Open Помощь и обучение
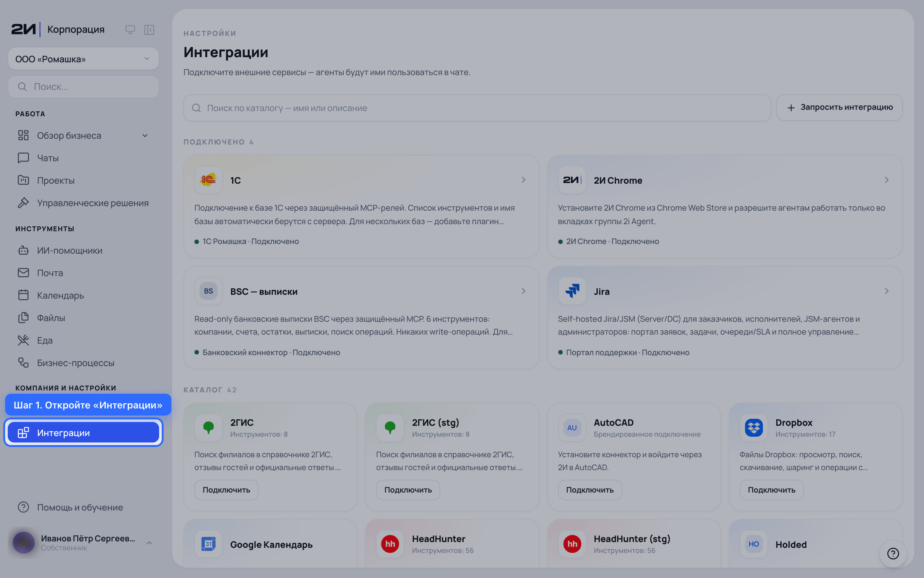 [83, 507]
